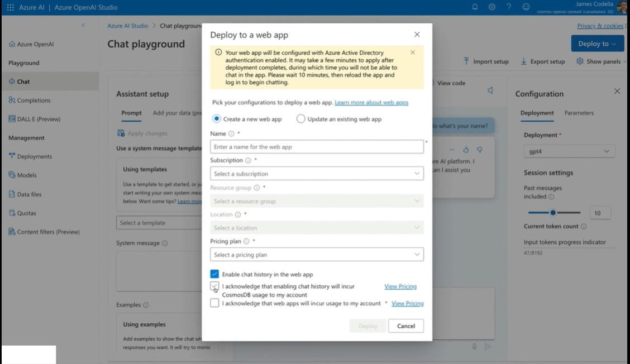The image size is (630, 364).
Task: Open the feedback smiley icon
Action: tap(526, 7)
